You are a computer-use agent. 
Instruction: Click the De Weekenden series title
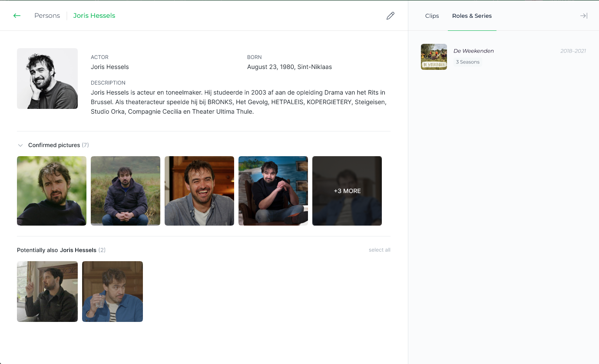click(x=473, y=51)
